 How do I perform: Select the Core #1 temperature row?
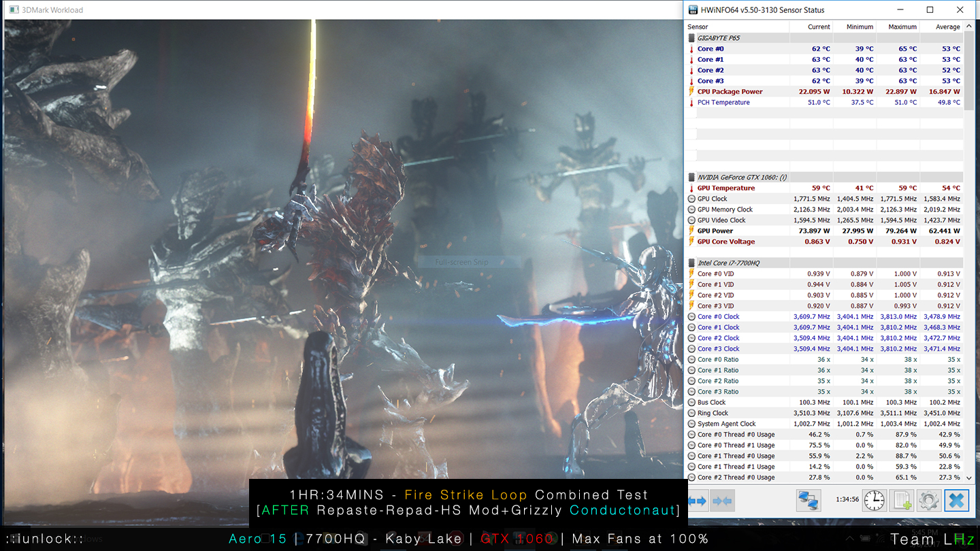[x=824, y=60]
